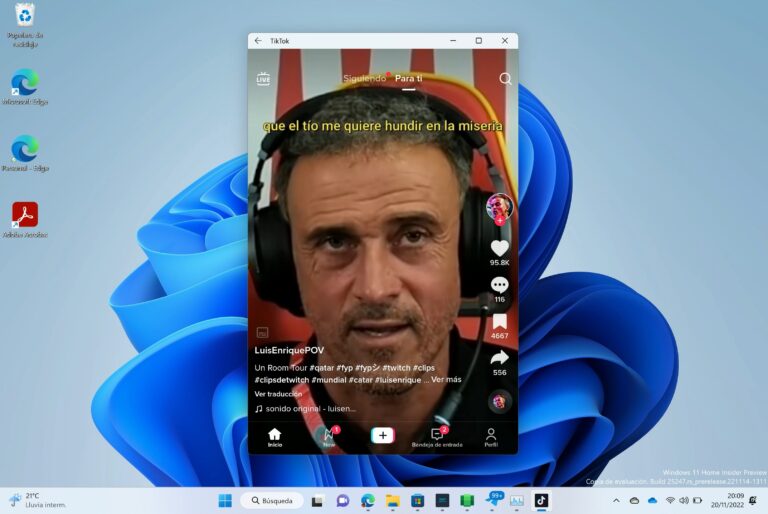This screenshot has width=768, height=514.
Task: Open weather widget showing 21°C
Action: (x=37, y=500)
